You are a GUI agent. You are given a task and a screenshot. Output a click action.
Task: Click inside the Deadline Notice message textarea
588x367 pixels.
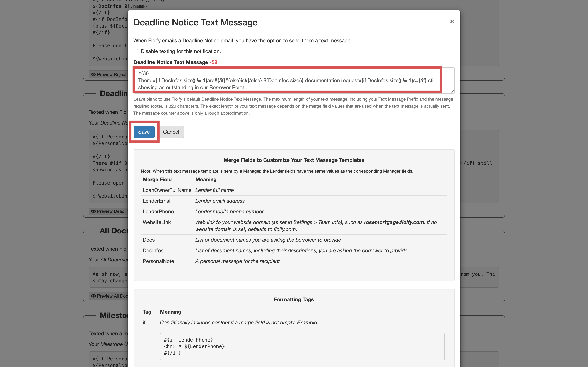click(x=286, y=80)
